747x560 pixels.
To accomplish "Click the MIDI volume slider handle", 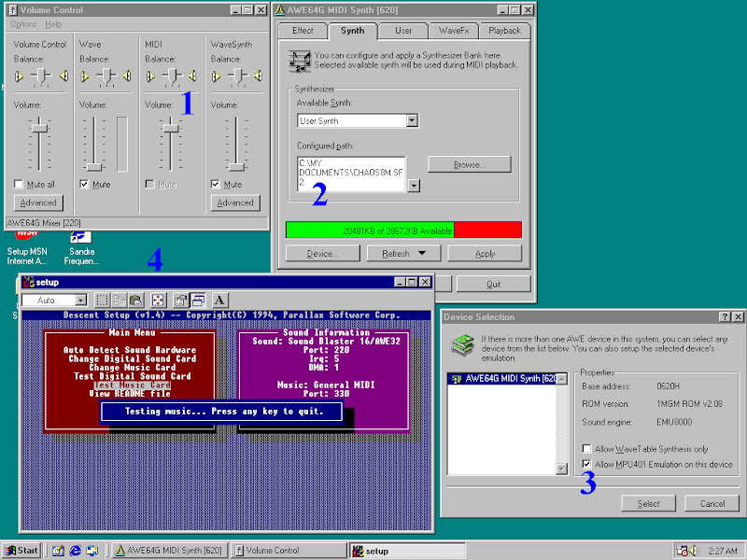I will (170, 127).
